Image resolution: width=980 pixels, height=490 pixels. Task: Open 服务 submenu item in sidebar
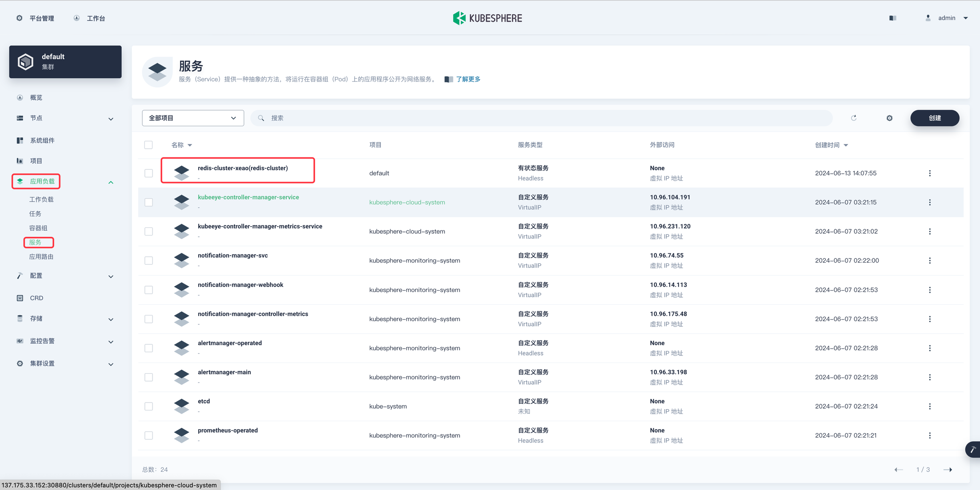coord(35,243)
